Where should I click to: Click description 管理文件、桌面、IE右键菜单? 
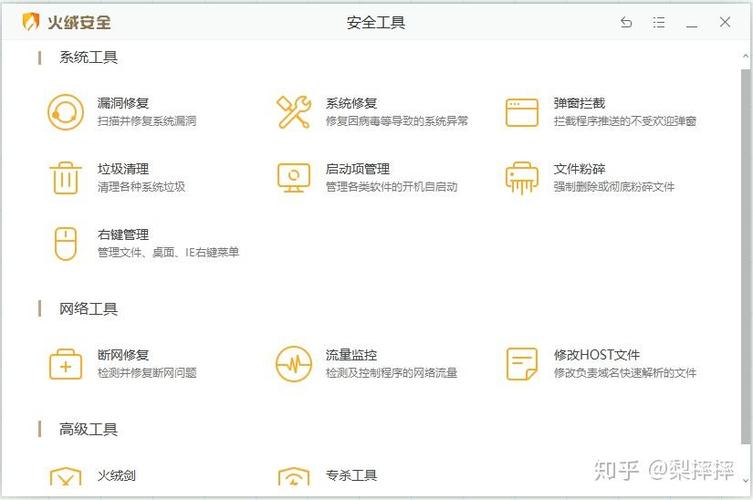tap(168, 252)
